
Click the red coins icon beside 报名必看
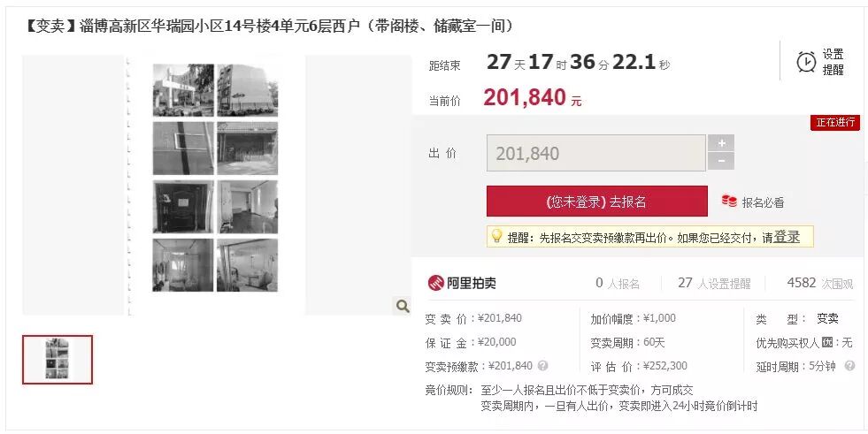click(729, 202)
